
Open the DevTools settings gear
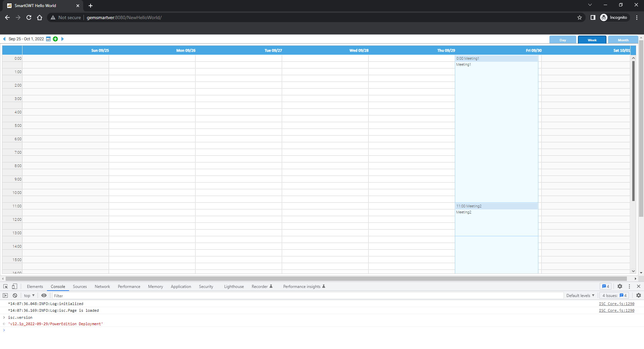tap(620, 286)
